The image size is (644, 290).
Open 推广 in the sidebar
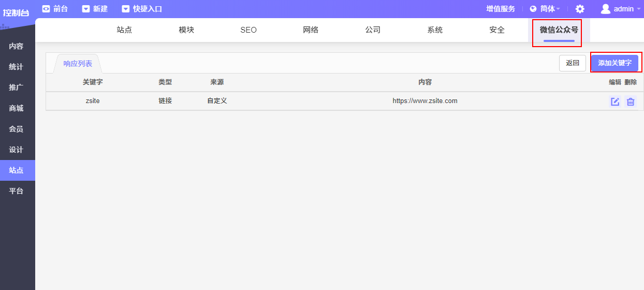click(17, 88)
